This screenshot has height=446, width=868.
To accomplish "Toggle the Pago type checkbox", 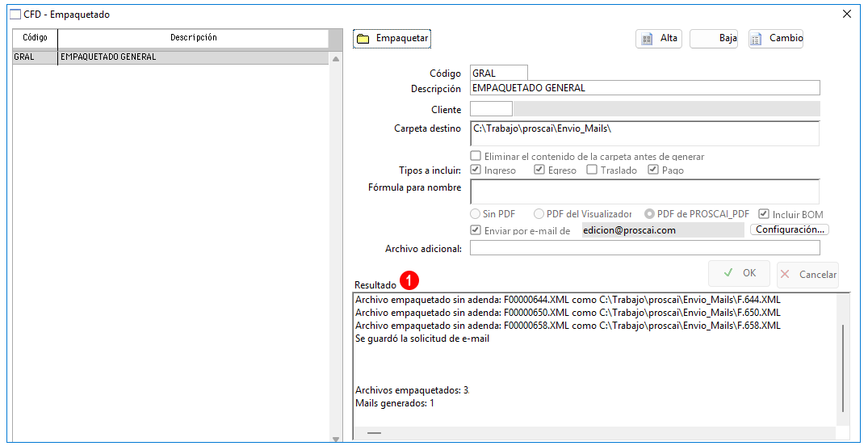I will click(x=653, y=170).
